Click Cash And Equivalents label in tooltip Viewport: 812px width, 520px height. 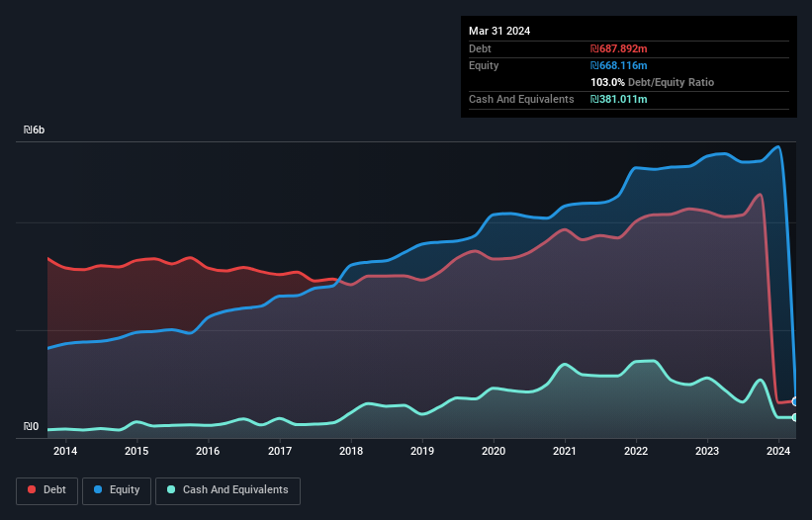point(521,99)
